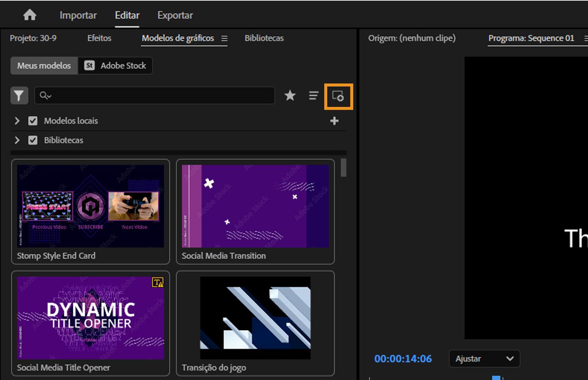Open the Modelos de gráficos panel menu icon
Screen dimensions: 588x380
(224, 38)
